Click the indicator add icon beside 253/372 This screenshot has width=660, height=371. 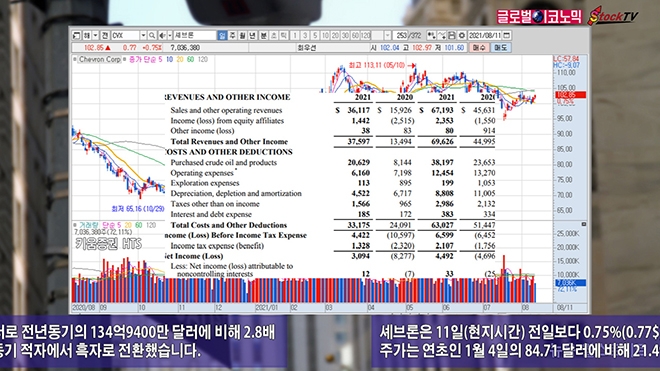pyautogui.click(x=431, y=35)
